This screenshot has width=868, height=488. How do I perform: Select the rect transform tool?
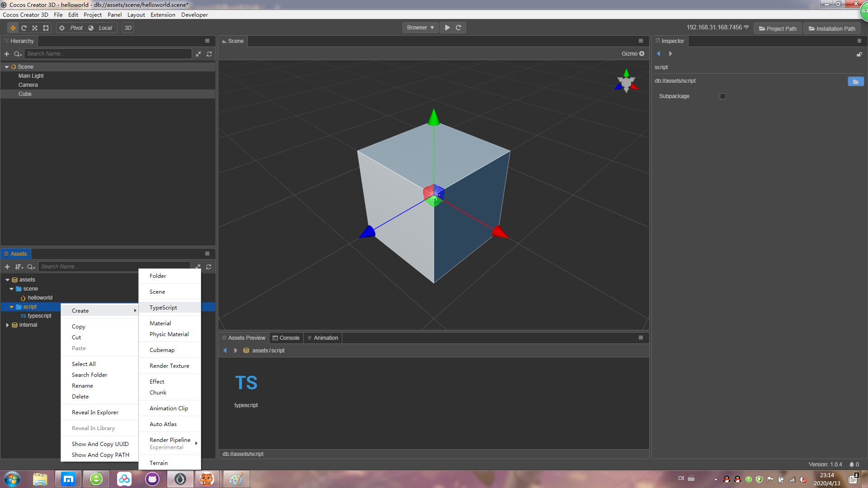tap(46, 28)
